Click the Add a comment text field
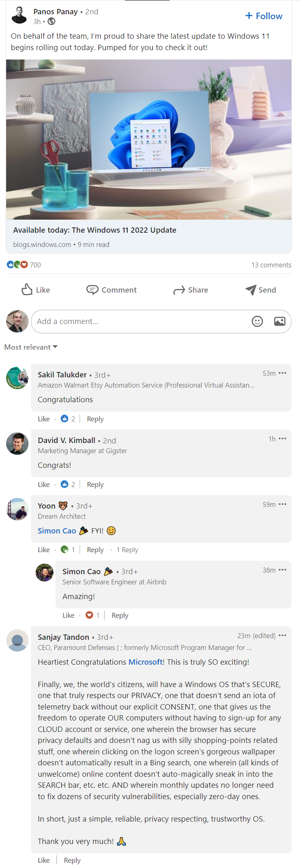Image resolution: width=300 pixels, height=868 pixels. coord(139,322)
